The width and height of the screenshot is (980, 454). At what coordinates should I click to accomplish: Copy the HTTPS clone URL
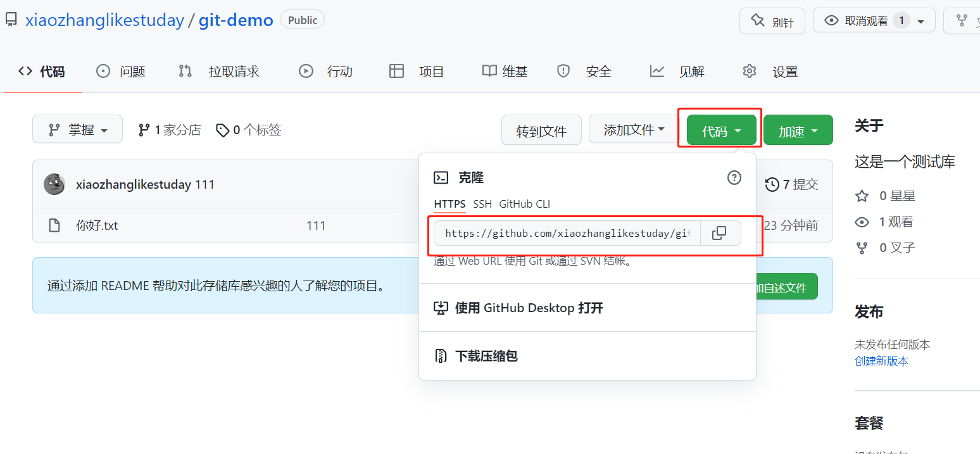click(719, 233)
